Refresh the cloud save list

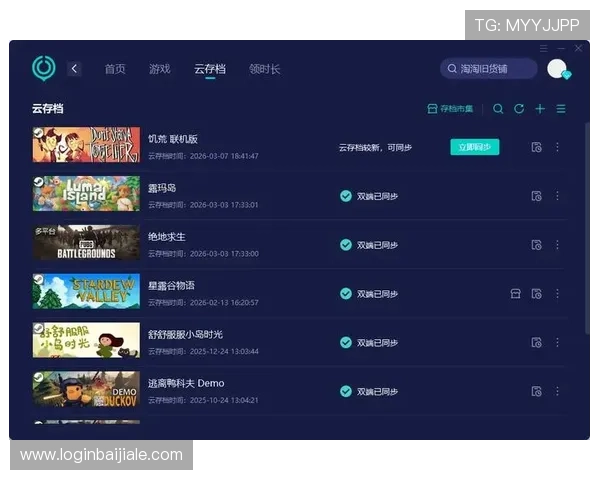coord(519,109)
